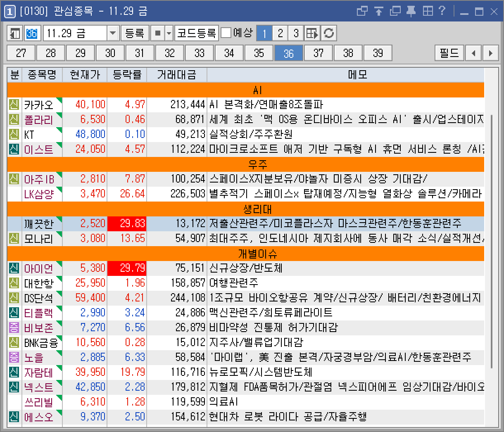Click the orange 우주 section header
The image size is (504, 432).
click(x=246, y=164)
